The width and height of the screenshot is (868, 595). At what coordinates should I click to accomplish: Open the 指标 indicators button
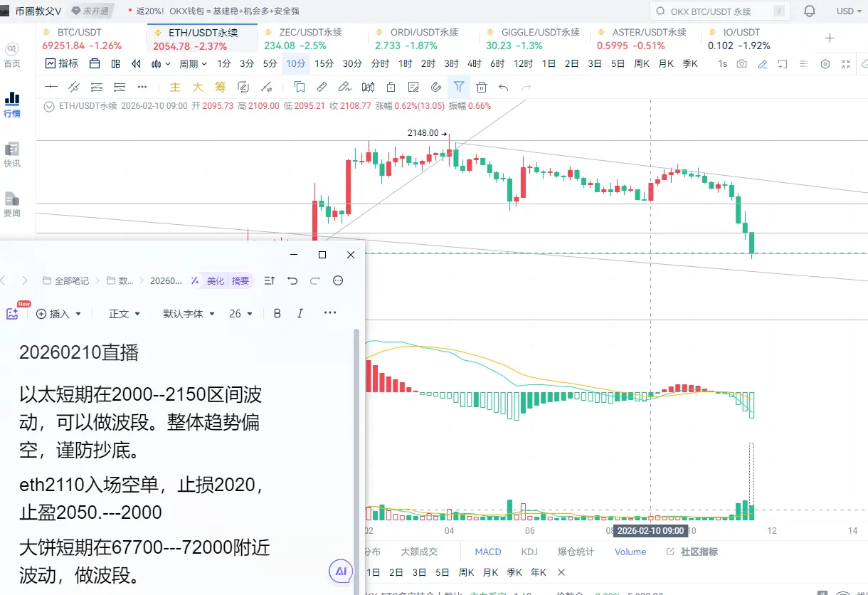click(62, 63)
